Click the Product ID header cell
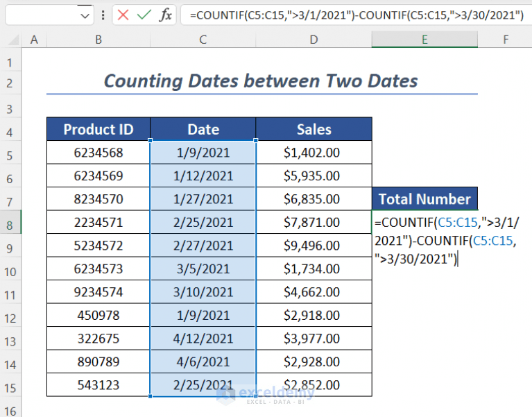532x417 pixels. tap(98, 129)
